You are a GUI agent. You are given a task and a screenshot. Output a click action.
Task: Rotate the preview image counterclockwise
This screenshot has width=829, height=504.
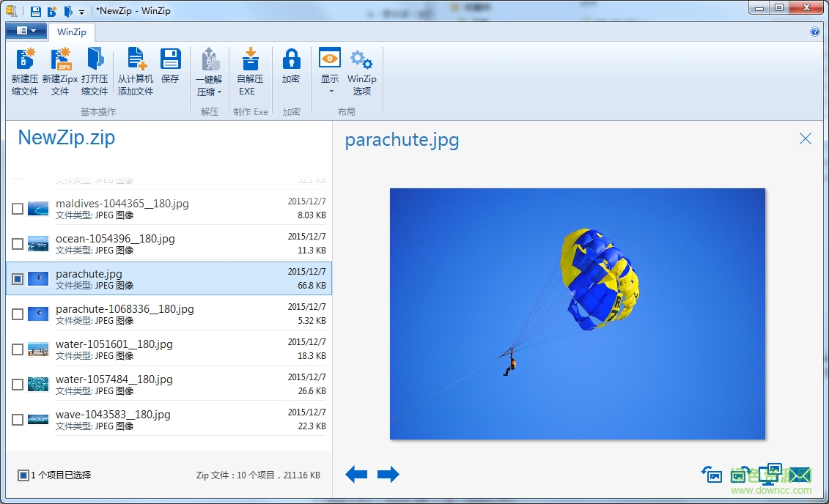tap(711, 475)
